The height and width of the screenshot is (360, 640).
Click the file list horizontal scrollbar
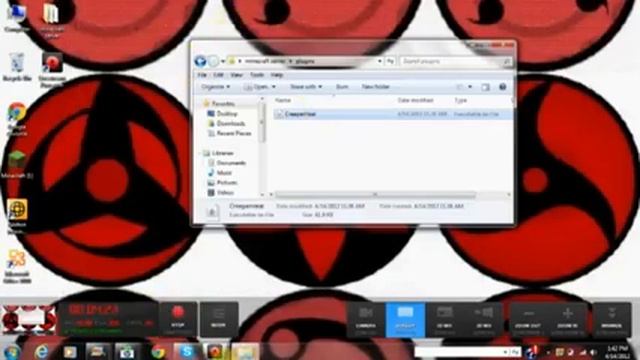pyautogui.click(x=375, y=195)
